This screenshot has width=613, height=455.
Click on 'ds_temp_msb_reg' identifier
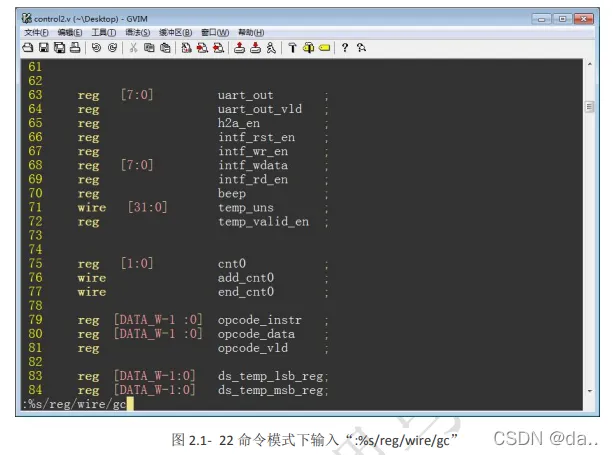coord(271,391)
